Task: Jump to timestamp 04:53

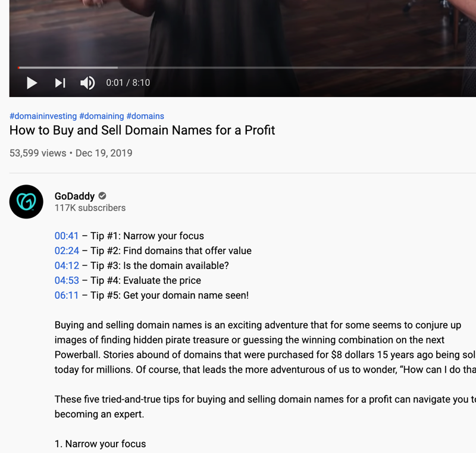Action: 67,280
